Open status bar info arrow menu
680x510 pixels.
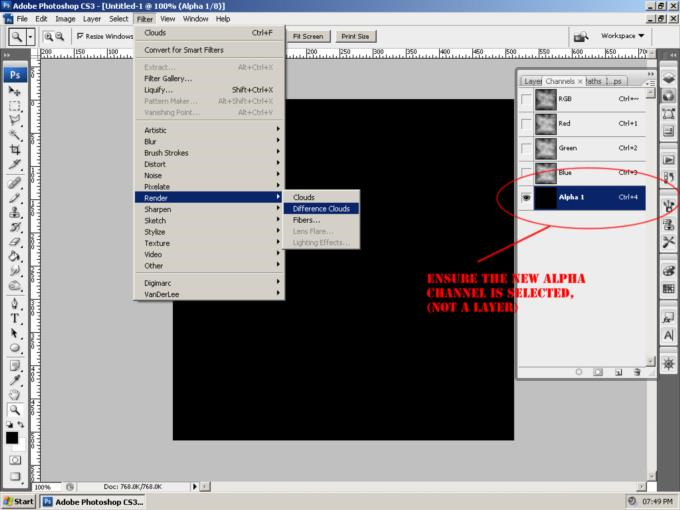point(195,487)
